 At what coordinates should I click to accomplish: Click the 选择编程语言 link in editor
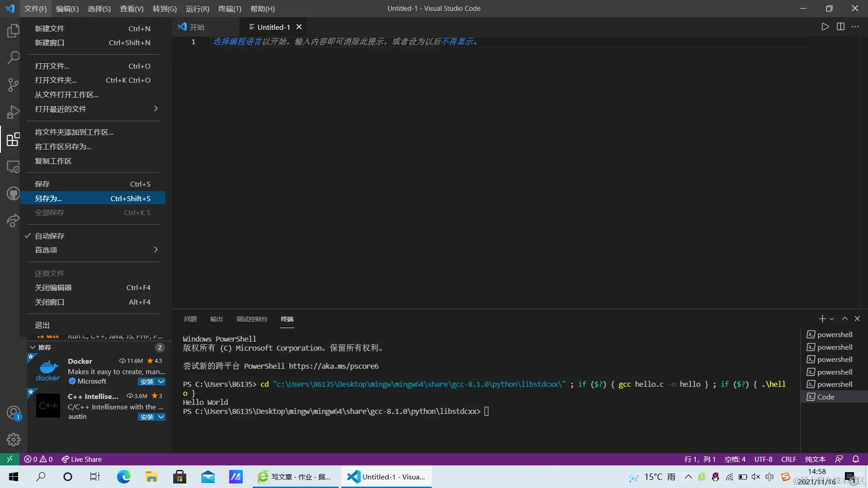click(x=237, y=42)
